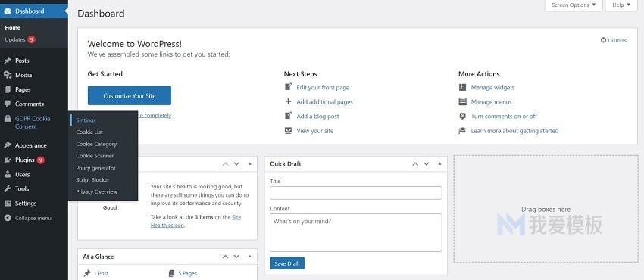Select Cookie List from the submenu

click(89, 132)
